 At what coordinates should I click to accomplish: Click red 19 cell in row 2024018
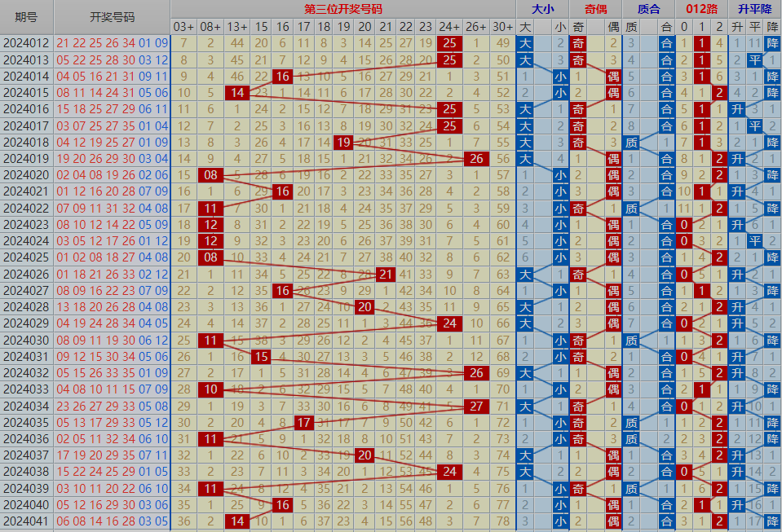pyautogui.click(x=343, y=143)
